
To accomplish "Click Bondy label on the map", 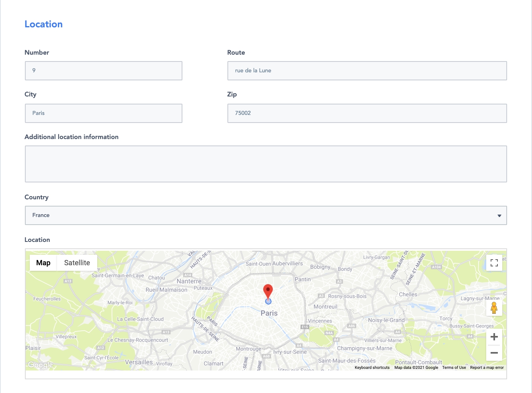I will [x=345, y=269].
